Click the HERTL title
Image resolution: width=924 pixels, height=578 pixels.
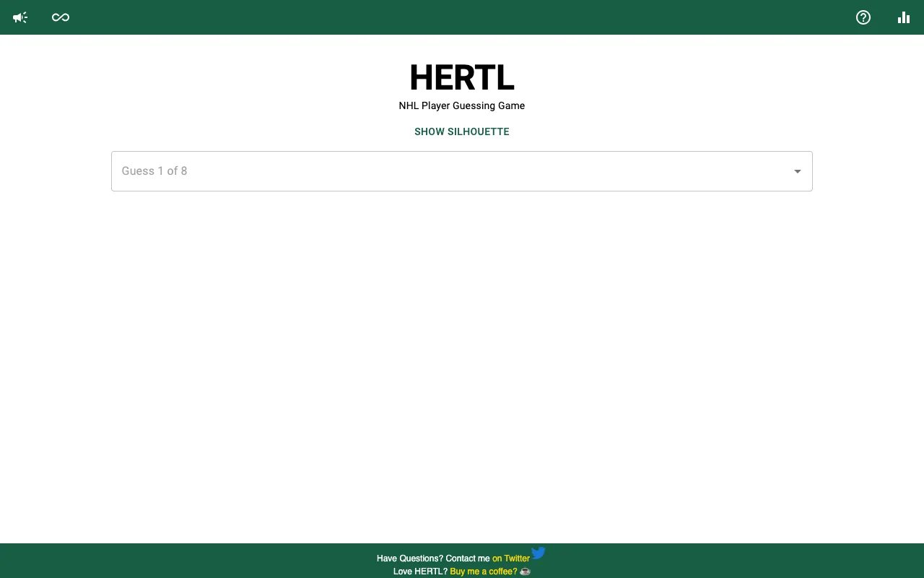462,77
